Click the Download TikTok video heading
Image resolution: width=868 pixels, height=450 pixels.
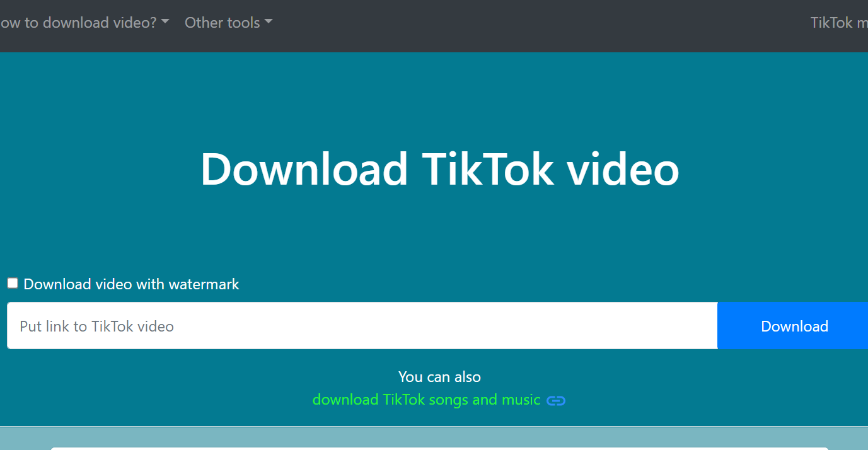pyautogui.click(x=440, y=169)
